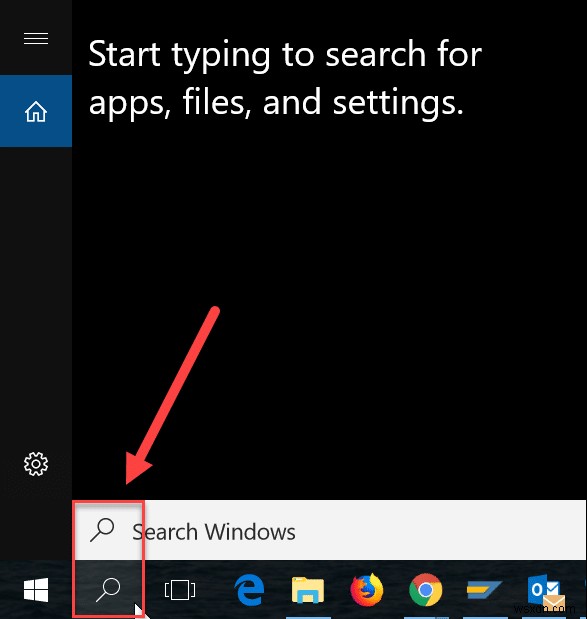
Task: Launch Microsoft Edge from the taskbar
Action: coord(249,590)
